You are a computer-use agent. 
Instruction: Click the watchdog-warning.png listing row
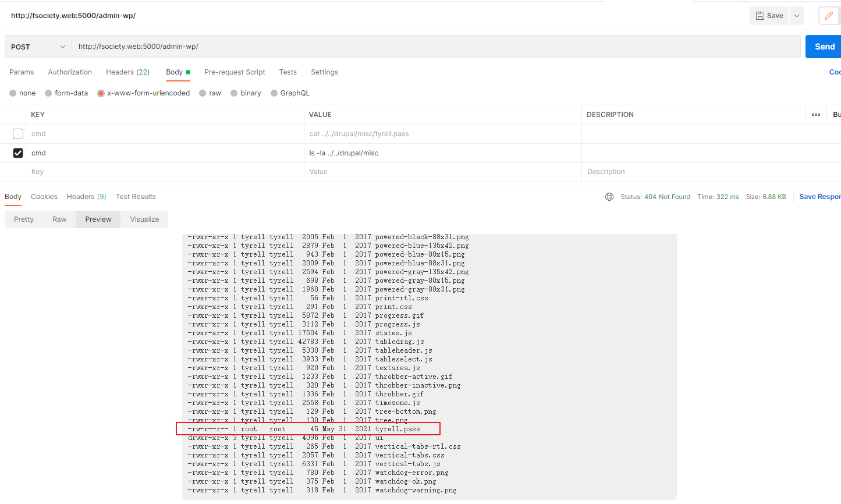[x=322, y=490]
